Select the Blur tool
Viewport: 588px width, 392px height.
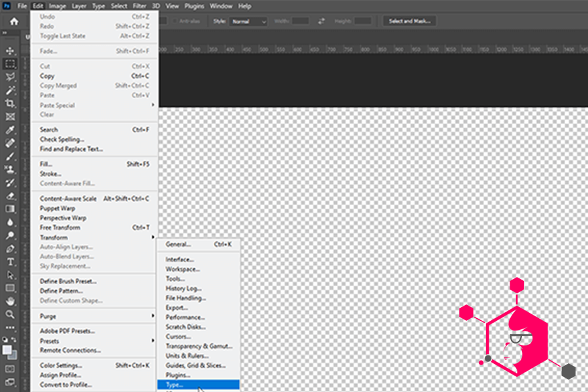tap(10, 222)
